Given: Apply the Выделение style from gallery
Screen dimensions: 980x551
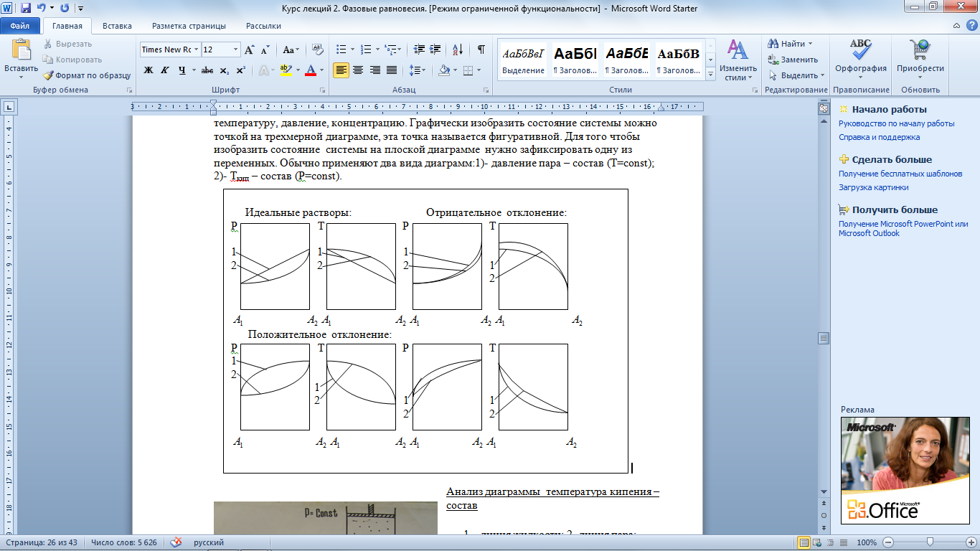Looking at the screenshot, I should click(x=523, y=59).
